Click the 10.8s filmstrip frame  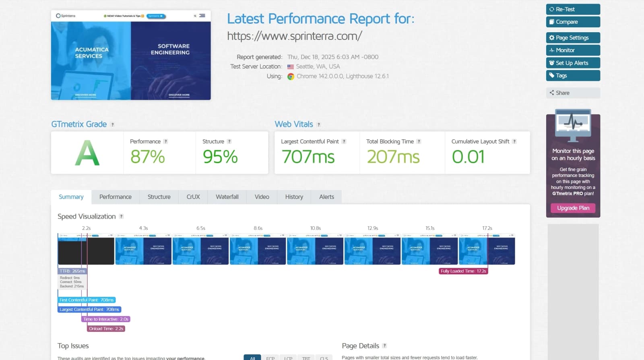pyautogui.click(x=315, y=249)
